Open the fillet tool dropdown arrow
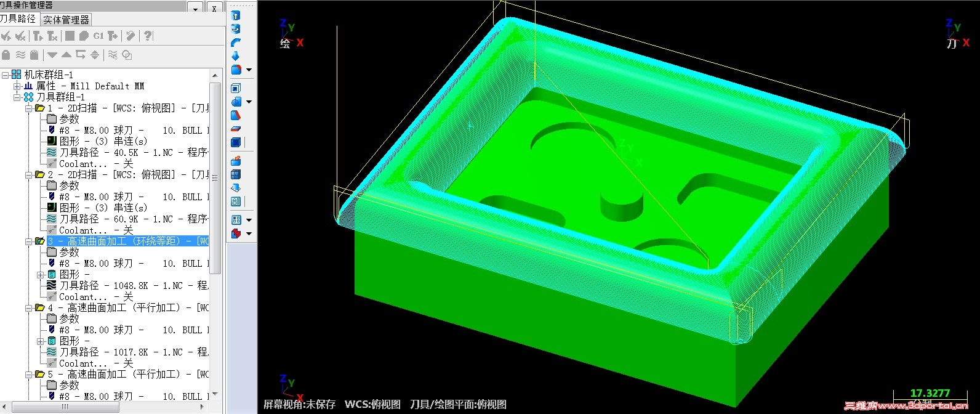 pos(249,70)
